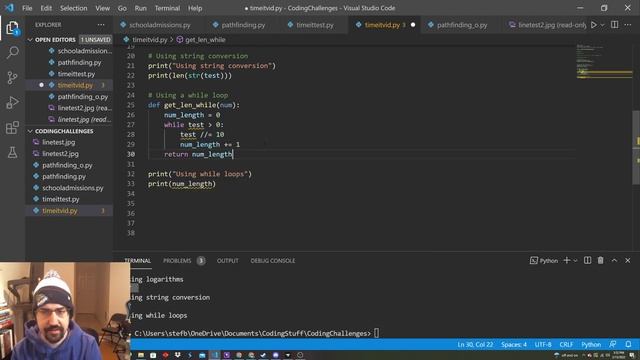This screenshot has width=640, height=360.
Task: Show the Problems panel tab
Action: pyautogui.click(x=184, y=260)
